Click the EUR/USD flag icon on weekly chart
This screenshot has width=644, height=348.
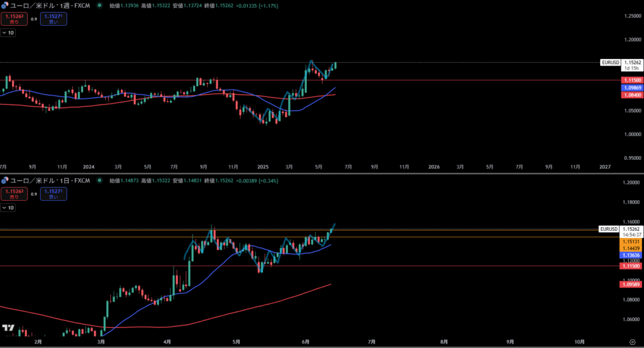point(4,6)
